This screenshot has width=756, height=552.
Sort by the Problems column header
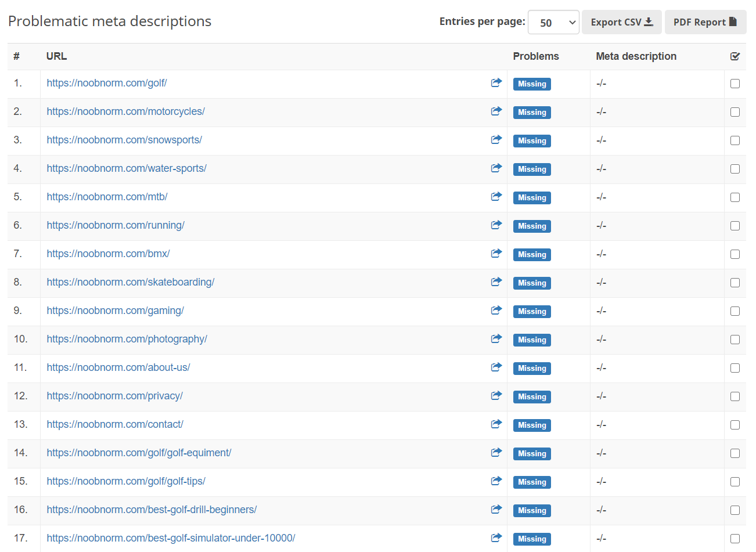click(535, 56)
